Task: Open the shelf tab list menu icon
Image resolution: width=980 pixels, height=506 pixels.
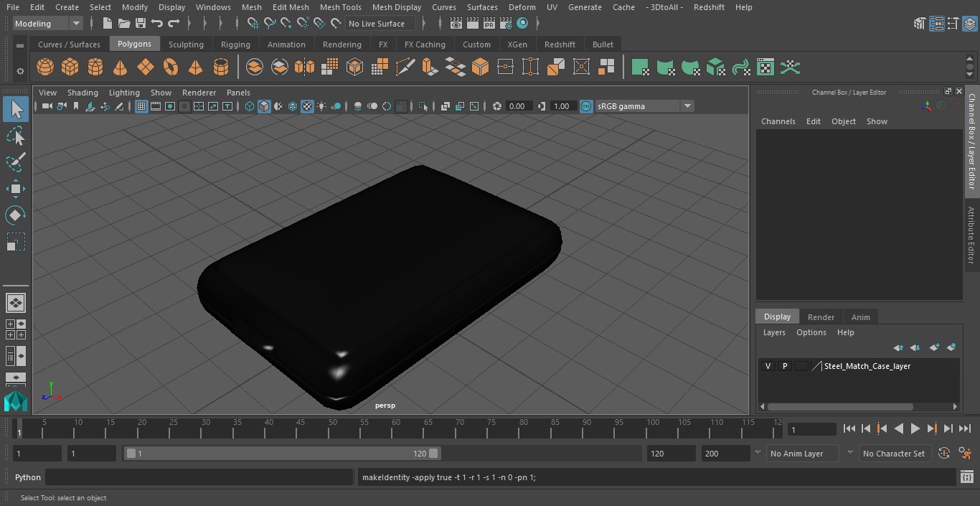Action: pos(20,45)
